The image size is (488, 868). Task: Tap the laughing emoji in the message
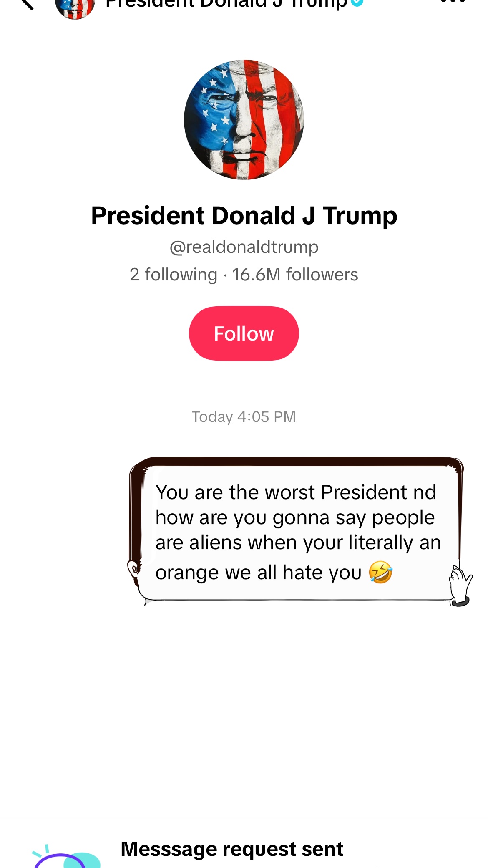coord(380,572)
